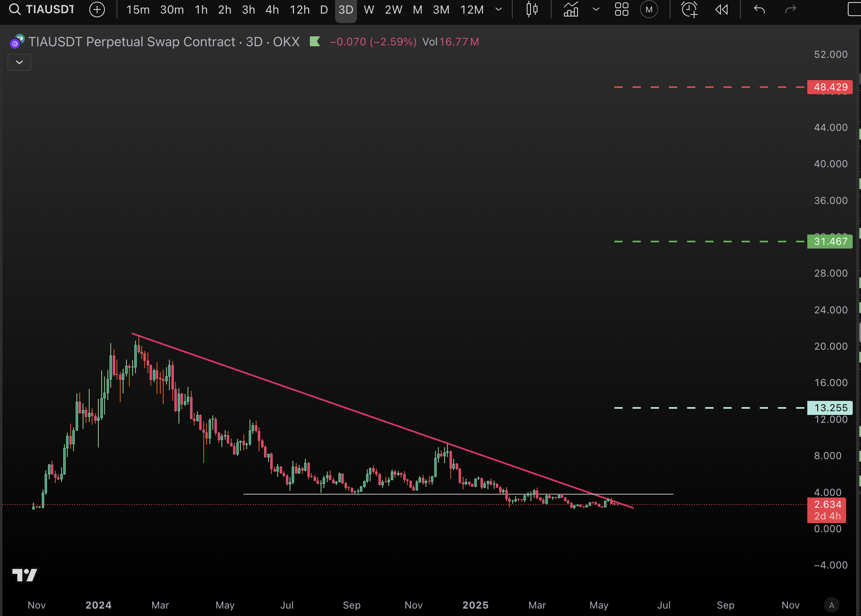861x616 pixels.
Task: Click the −0.070 (−2.59%) change value
Action: point(373,42)
